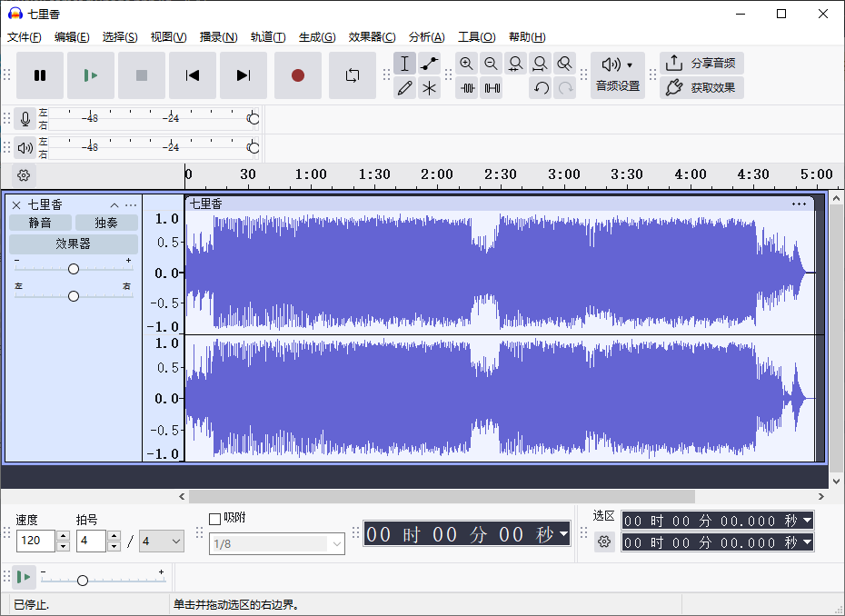Select the Selection tool in the tools toolbar
845x616 pixels.
(x=404, y=64)
